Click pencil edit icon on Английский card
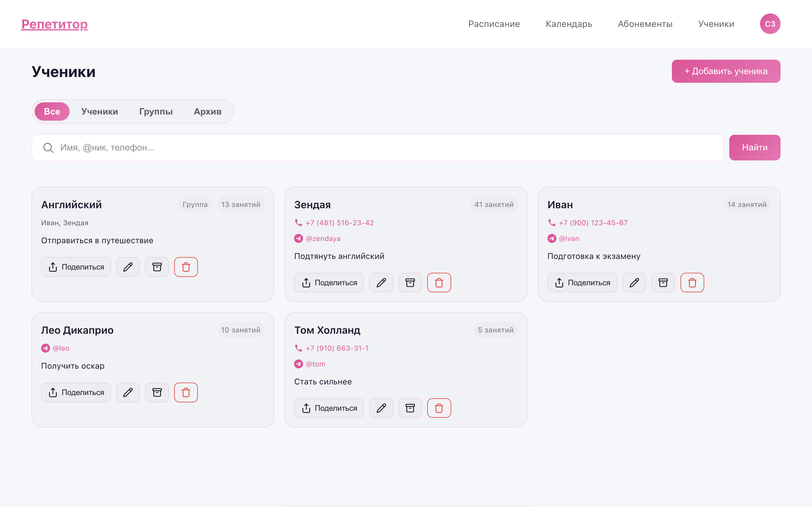 tap(128, 267)
